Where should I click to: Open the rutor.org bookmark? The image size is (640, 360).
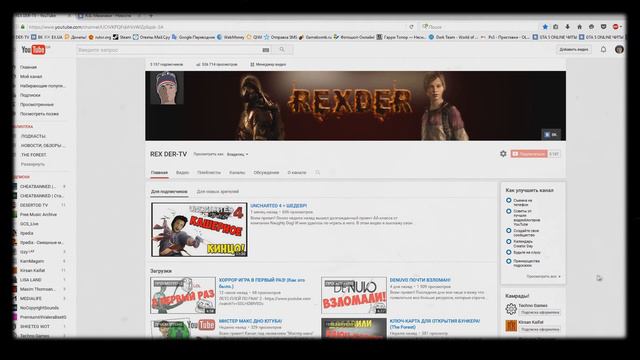coord(100,37)
